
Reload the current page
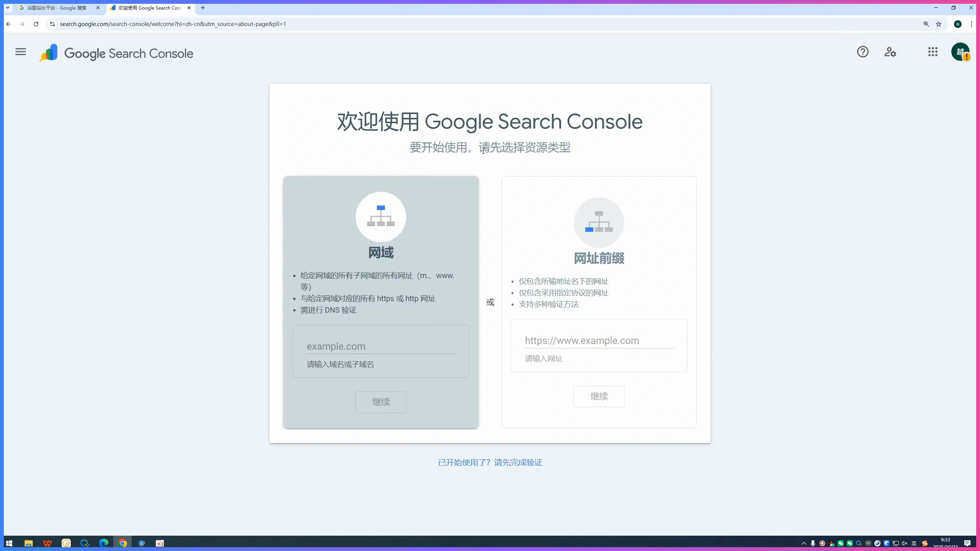pyautogui.click(x=36, y=24)
